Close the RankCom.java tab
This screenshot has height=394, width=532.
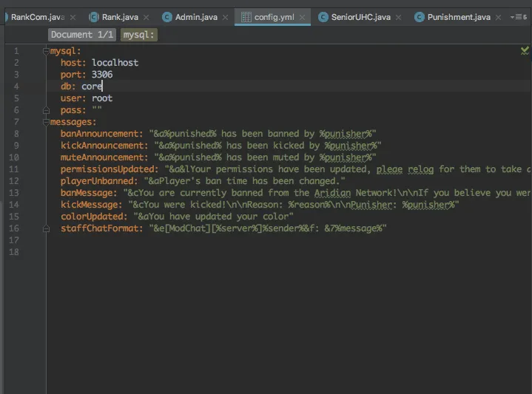pyautogui.click(x=72, y=17)
